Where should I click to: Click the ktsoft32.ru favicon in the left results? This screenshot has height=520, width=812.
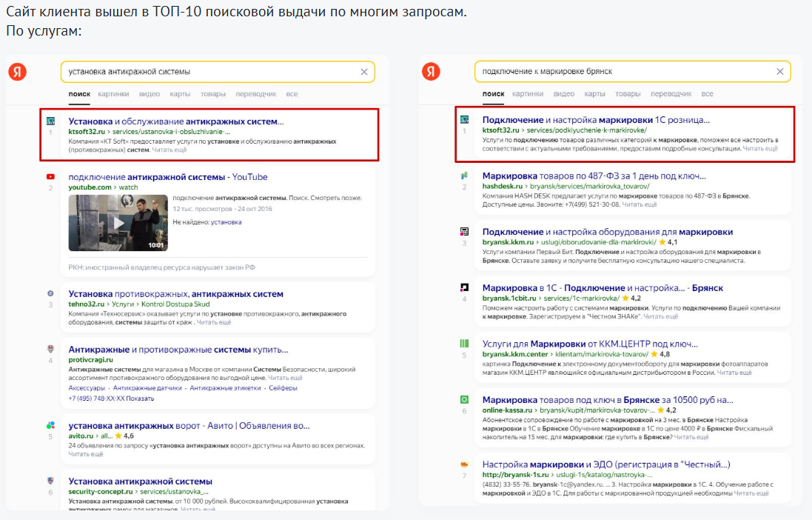[50, 121]
